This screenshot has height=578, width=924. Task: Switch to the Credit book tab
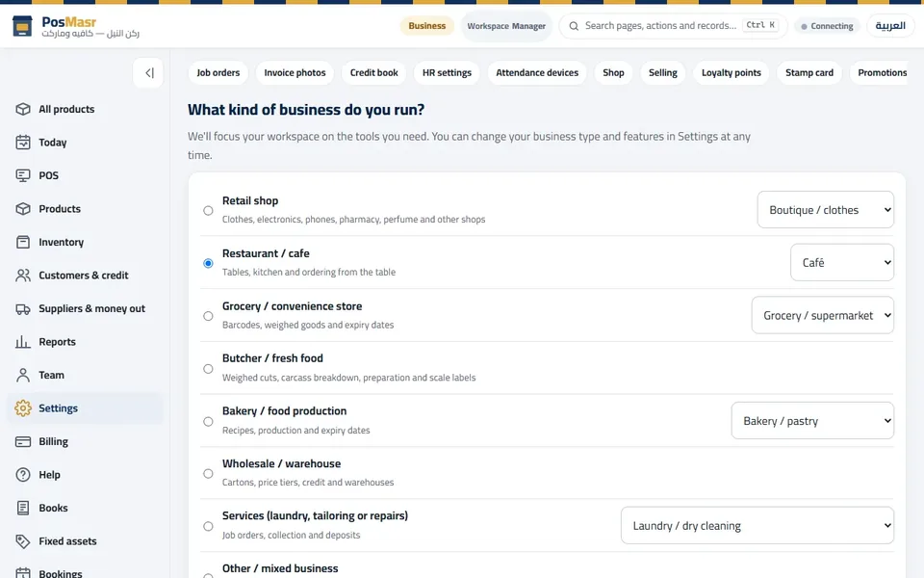(373, 72)
